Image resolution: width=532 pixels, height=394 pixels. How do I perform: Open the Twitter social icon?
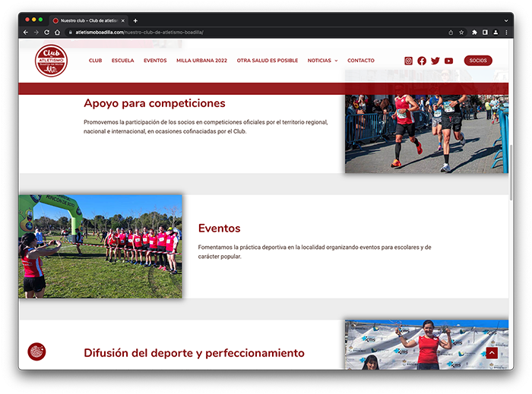tap(435, 61)
